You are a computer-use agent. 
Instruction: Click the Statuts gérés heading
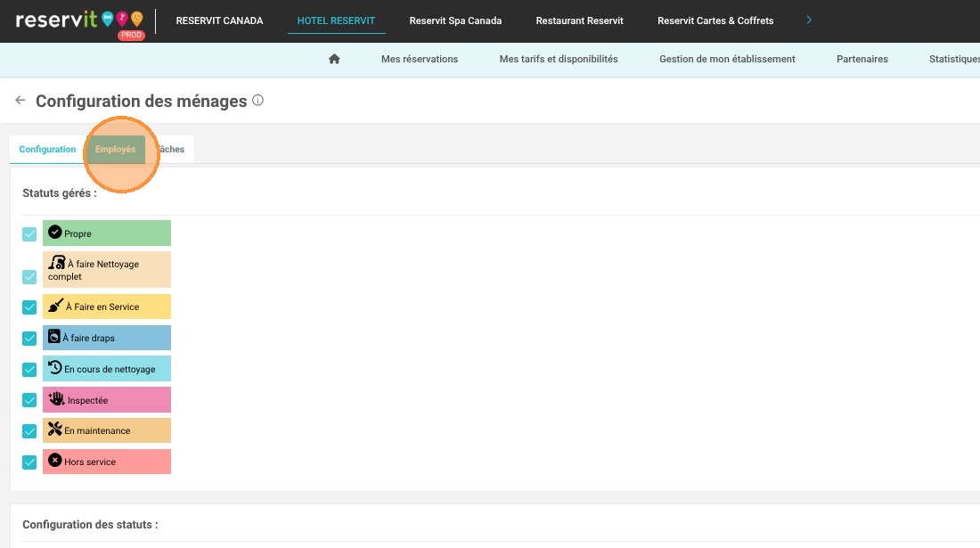[60, 193]
